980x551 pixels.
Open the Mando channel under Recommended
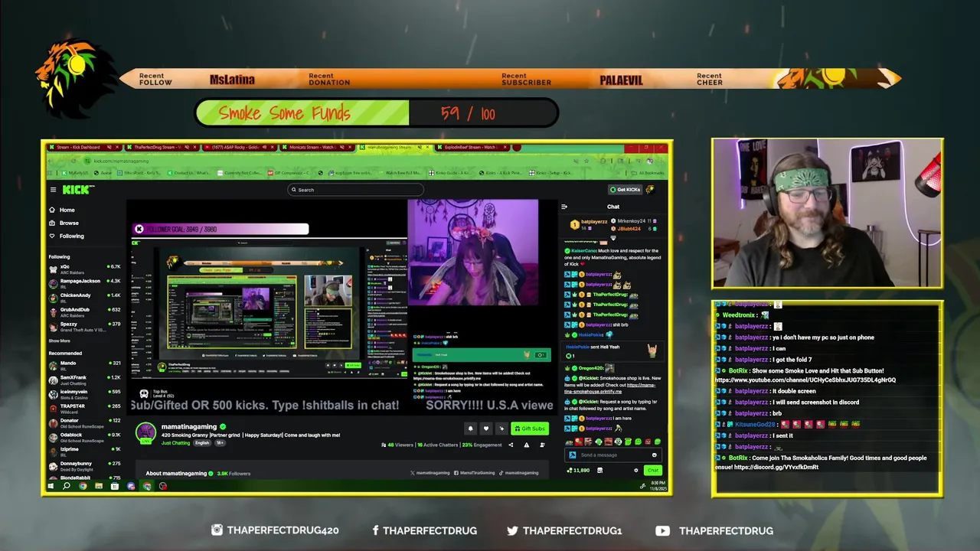[x=84, y=365]
